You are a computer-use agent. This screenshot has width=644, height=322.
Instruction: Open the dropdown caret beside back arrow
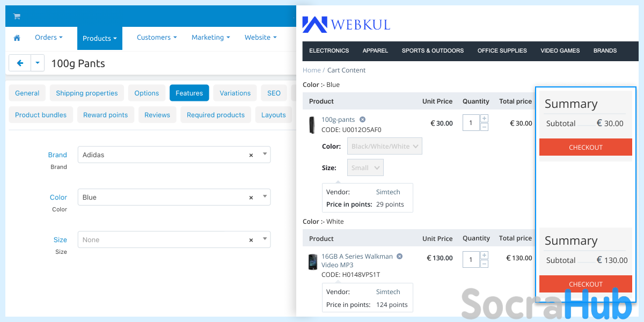click(x=38, y=63)
